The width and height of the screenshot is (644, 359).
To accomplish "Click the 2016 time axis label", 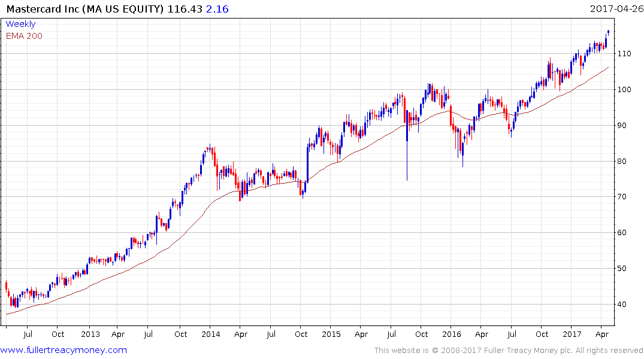I will (x=451, y=334).
